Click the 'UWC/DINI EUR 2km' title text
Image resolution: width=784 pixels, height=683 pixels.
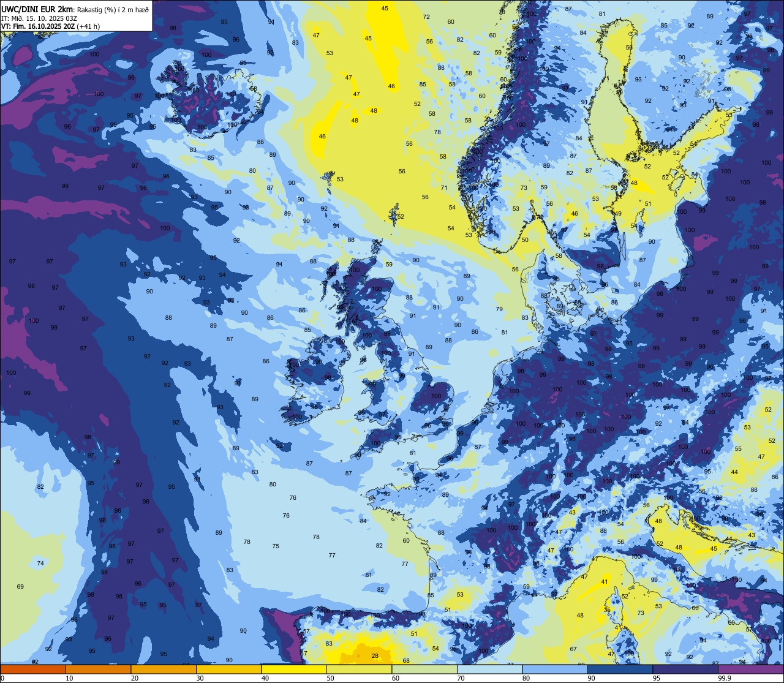point(38,9)
